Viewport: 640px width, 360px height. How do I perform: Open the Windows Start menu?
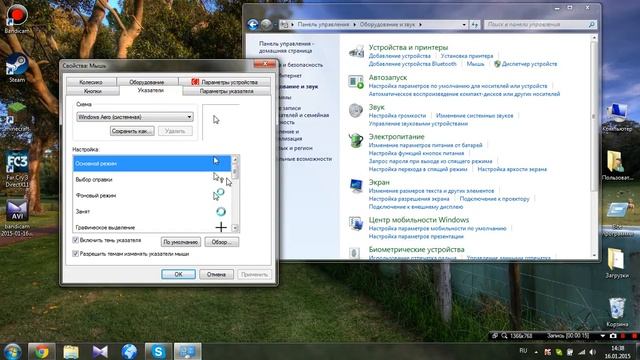(12, 351)
